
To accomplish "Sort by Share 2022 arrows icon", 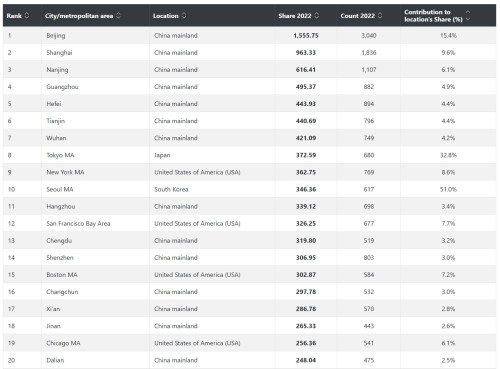I will (317, 15).
